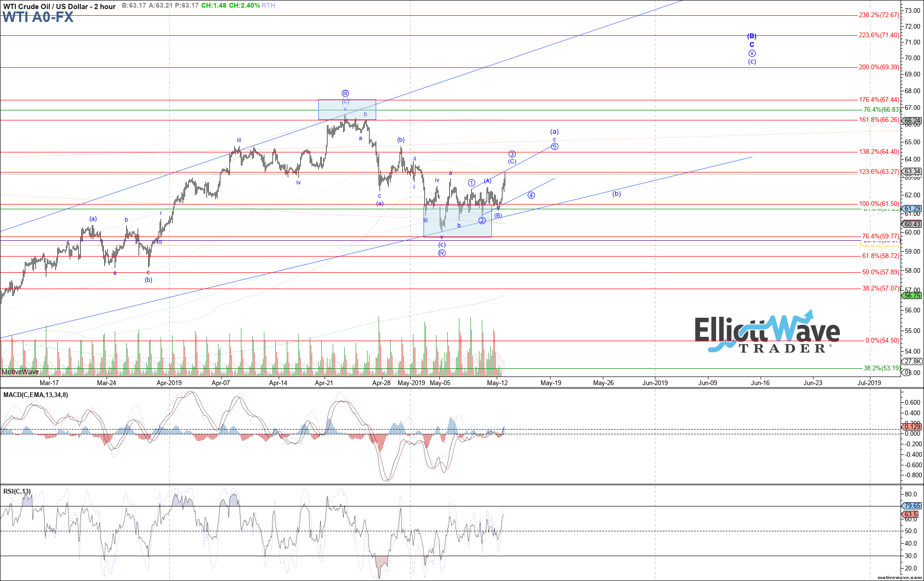Click the RSI(C,13) study label
Viewport: 924px width, 581px height.
point(17,491)
